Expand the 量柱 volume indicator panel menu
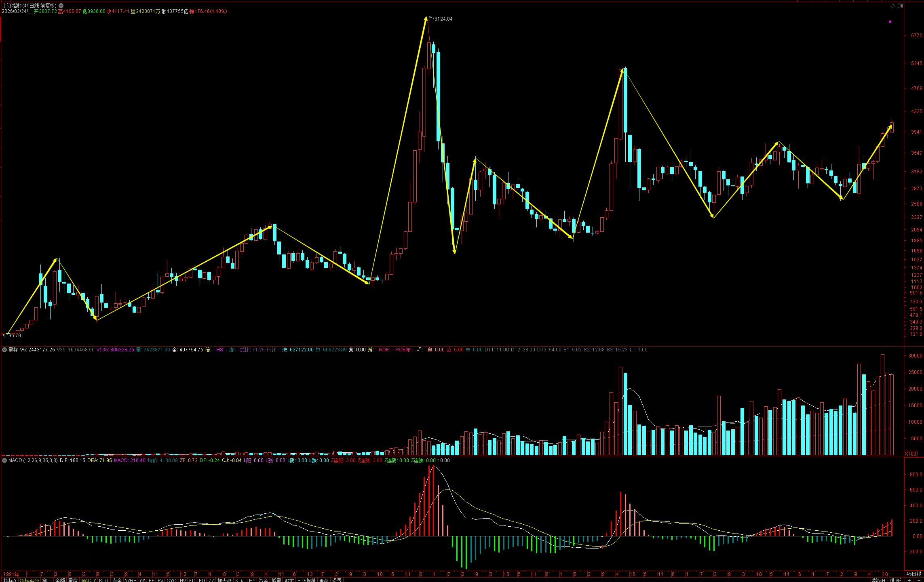 4,350
